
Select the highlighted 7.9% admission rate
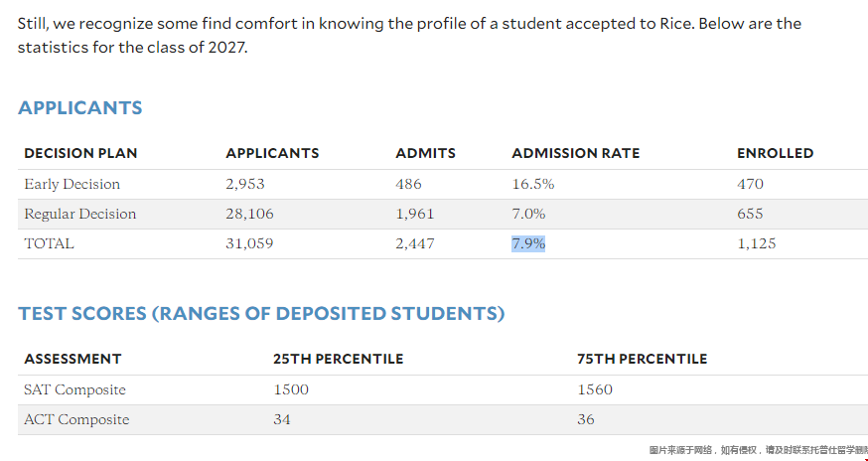[528, 243]
